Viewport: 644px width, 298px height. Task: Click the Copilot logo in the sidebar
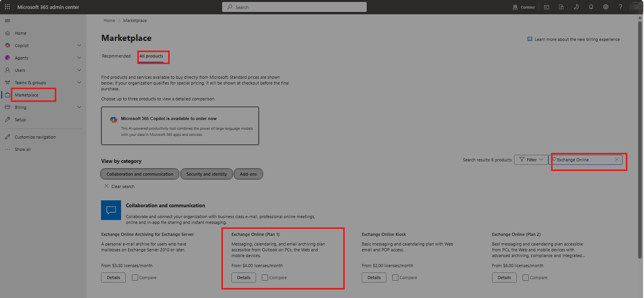coord(7,46)
